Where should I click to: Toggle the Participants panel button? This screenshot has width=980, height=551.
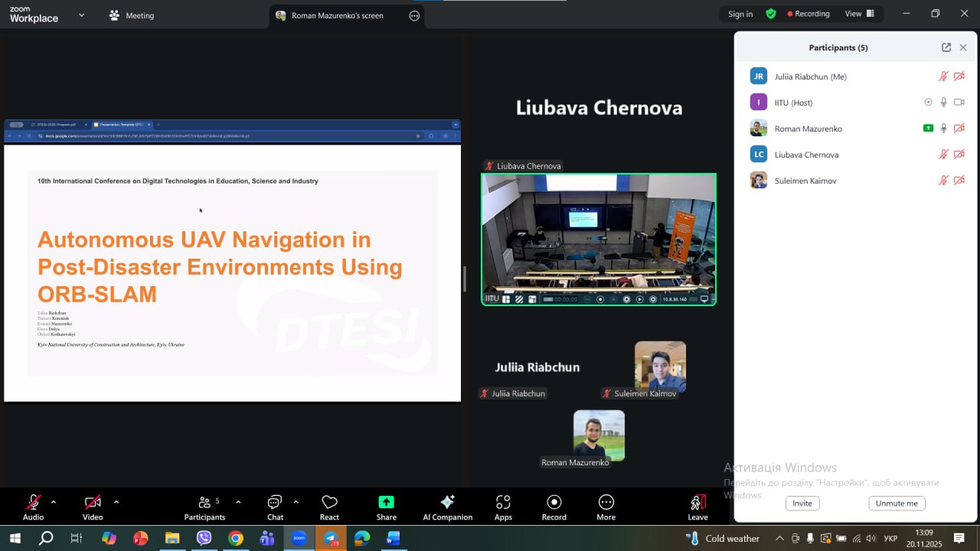click(204, 503)
